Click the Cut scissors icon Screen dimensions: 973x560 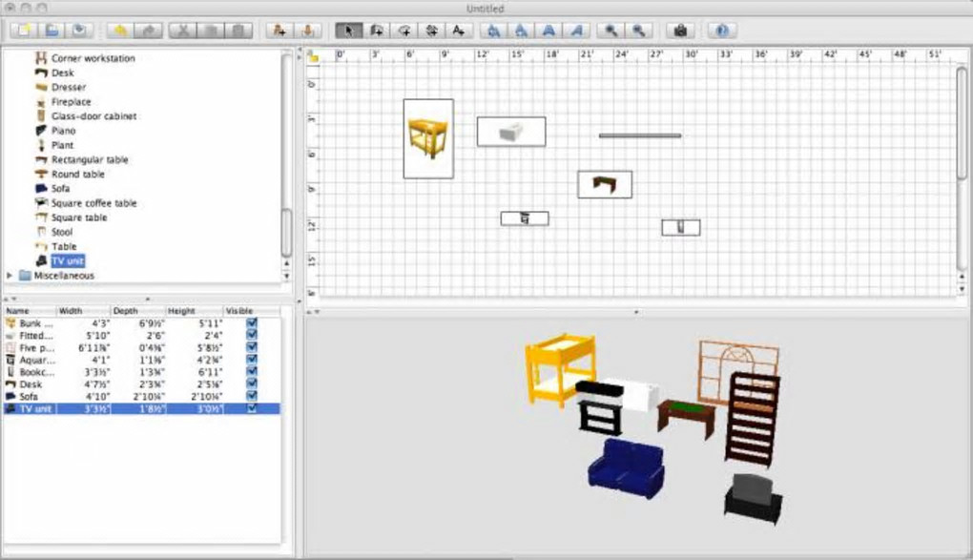[183, 31]
